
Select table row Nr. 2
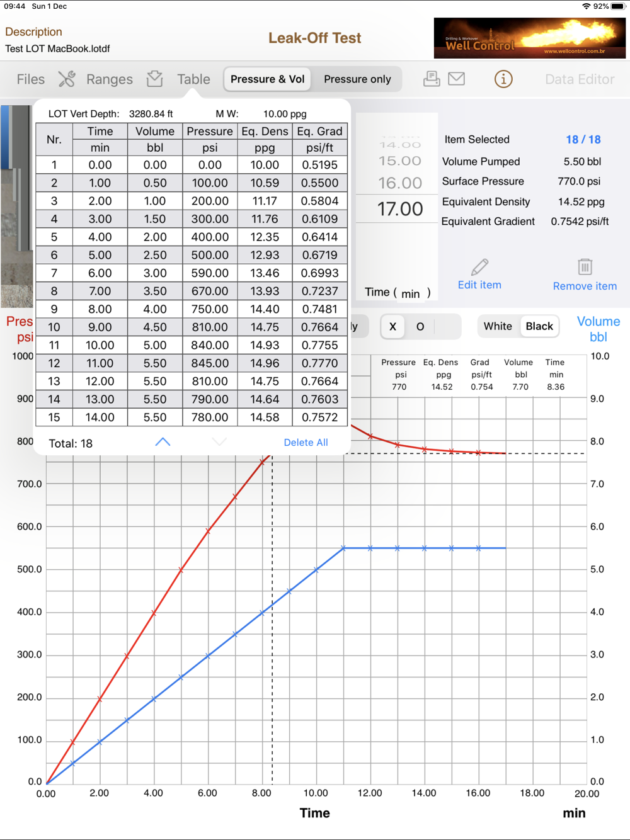[x=192, y=183]
